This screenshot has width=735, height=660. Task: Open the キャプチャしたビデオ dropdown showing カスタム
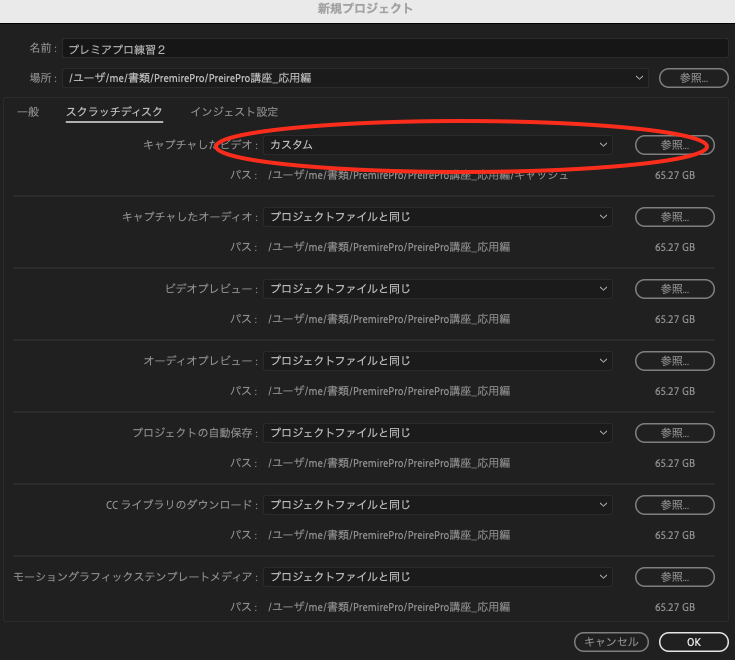point(438,145)
